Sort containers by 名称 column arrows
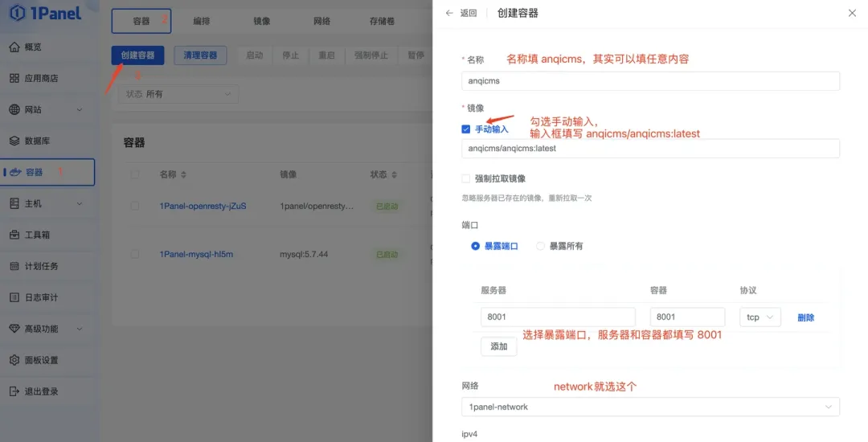The image size is (868, 442). click(x=184, y=174)
